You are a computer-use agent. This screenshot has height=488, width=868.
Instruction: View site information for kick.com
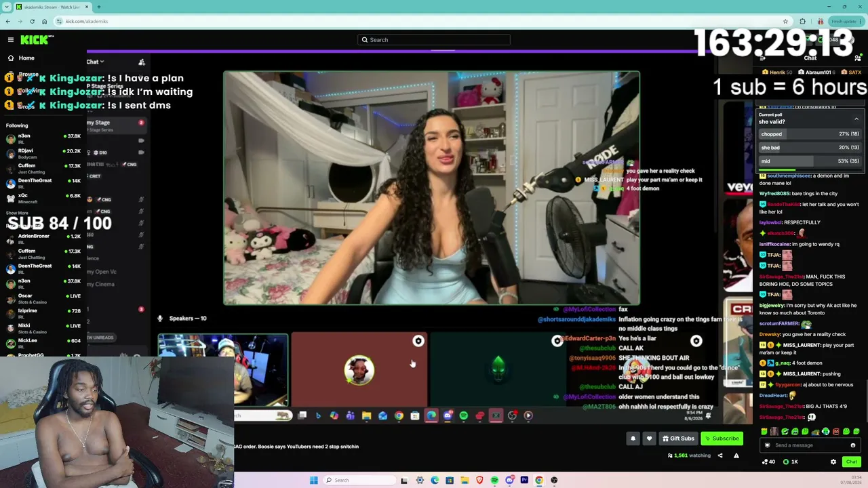tap(59, 21)
